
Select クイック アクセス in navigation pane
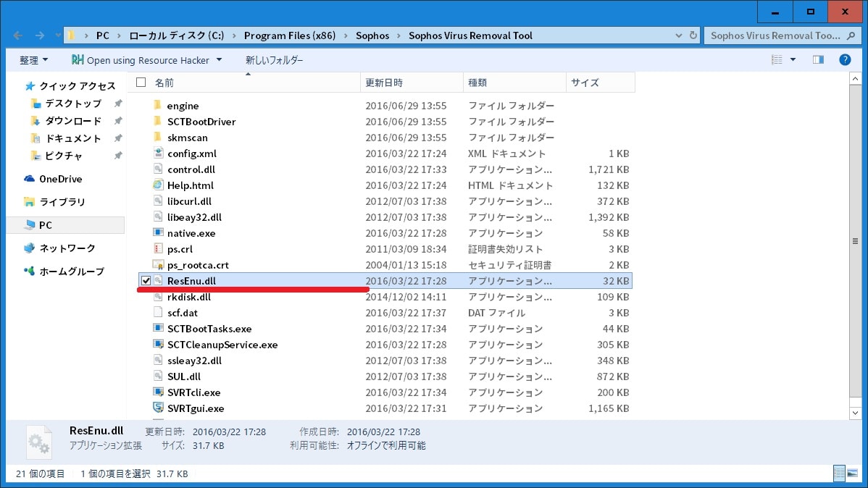(x=70, y=85)
